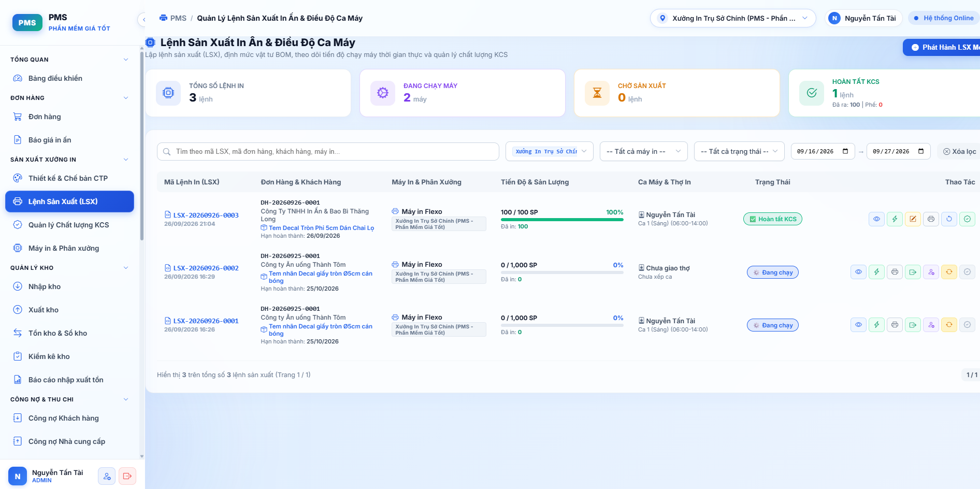Click the green check badge icon for LSX-20260926-0003
Image resolution: width=980 pixels, height=489 pixels.
click(967, 219)
